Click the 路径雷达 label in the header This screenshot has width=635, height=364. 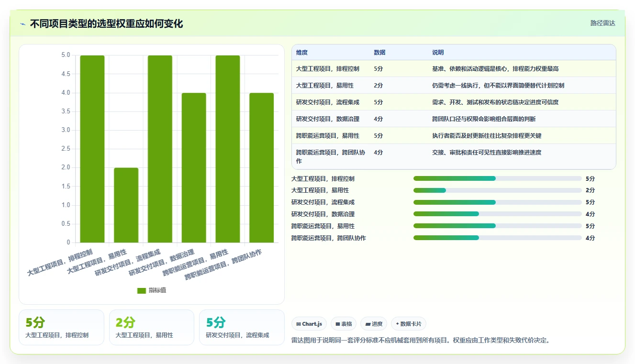[x=603, y=23]
